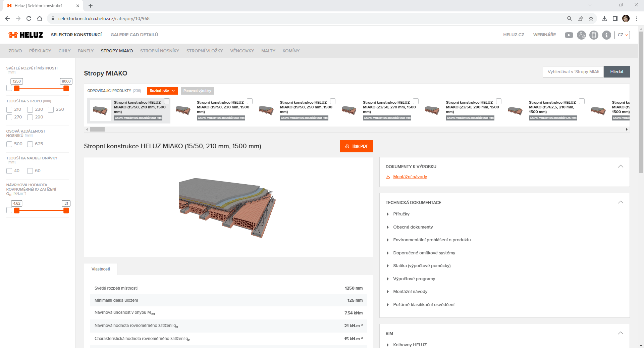Image resolution: width=644 pixels, height=348 pixels.
Task: Open browser downloads icon
Action: 604,18
